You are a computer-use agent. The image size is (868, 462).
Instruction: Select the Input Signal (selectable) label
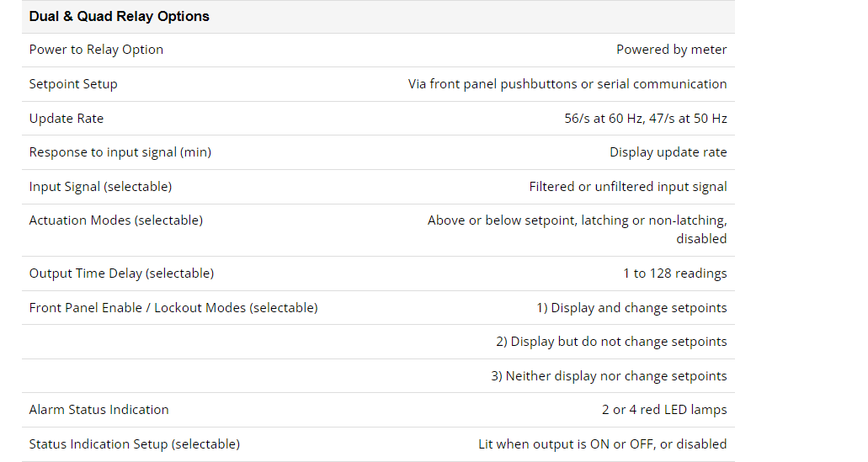tap(100, 187)
